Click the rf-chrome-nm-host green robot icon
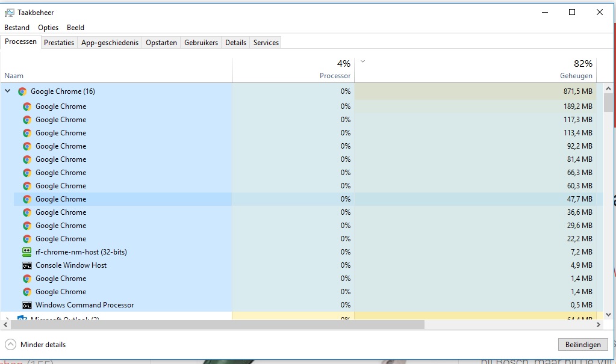Viewport: 616px width, 364px height. point(26,252)
